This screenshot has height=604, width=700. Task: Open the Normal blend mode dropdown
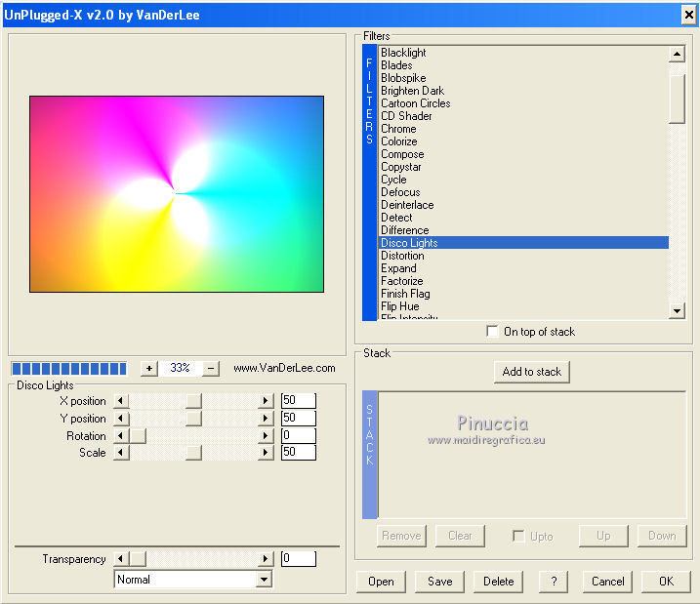coord(263,580)
